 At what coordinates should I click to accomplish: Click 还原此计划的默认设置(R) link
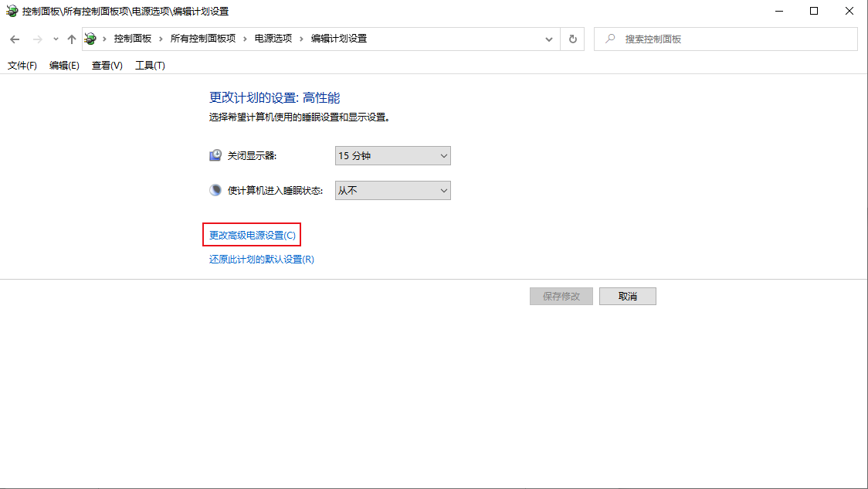(x=261, y=259)
